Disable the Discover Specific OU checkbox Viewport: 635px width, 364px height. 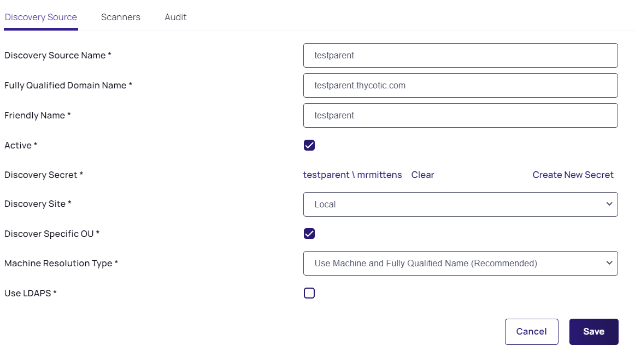click(309, 234)
